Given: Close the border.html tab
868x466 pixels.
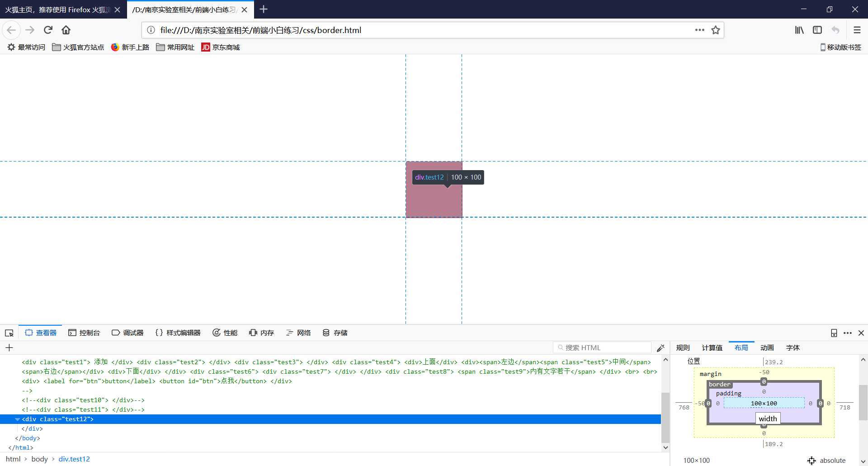Looking at the screenshot, I should click(244, 10).
